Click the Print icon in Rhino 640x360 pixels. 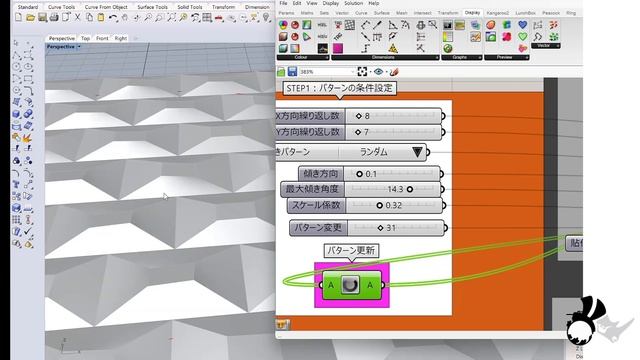point(54,17)
